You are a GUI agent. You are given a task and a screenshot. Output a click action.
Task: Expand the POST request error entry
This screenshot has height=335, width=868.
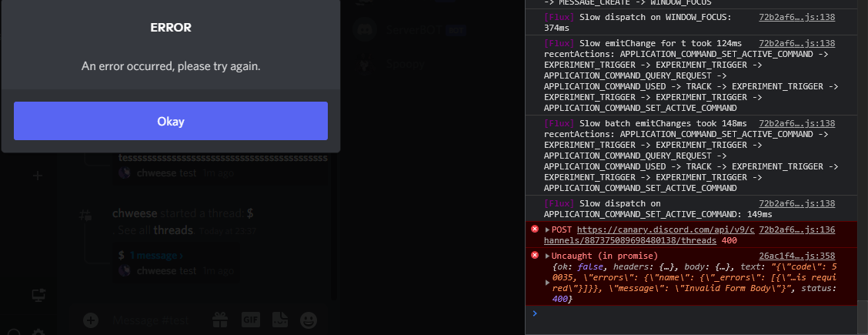click(547, 229)
